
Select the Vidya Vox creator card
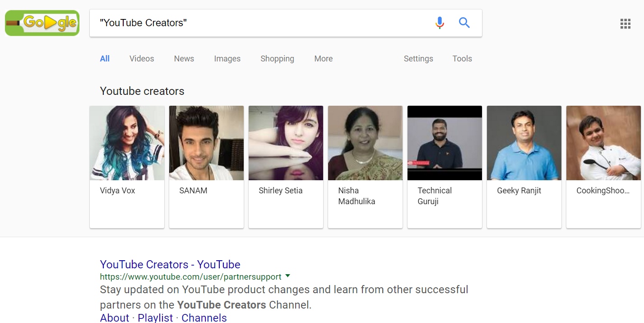pos(127,167)
